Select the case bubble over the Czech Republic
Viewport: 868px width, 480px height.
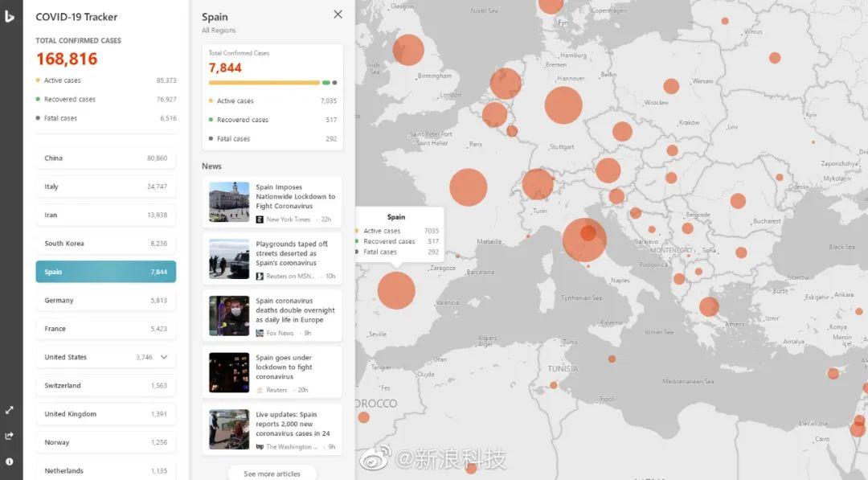622,131
